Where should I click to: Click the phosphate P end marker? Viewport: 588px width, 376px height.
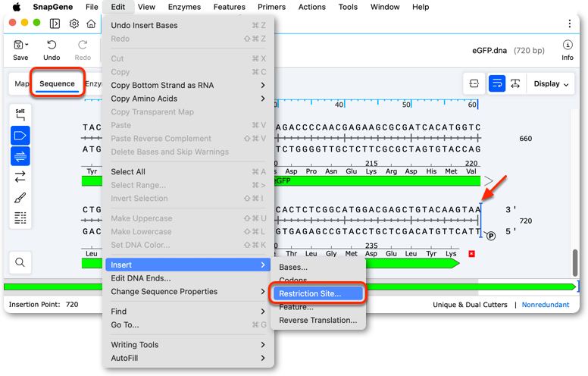click(491, 236)
